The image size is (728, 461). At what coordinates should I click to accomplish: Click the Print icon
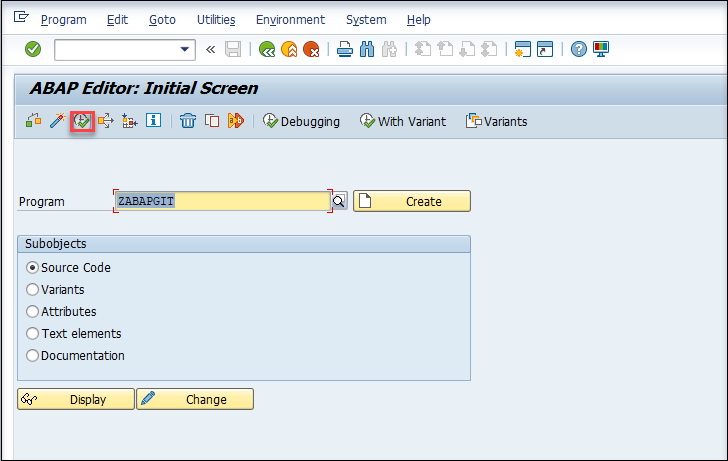click(344, 49)
